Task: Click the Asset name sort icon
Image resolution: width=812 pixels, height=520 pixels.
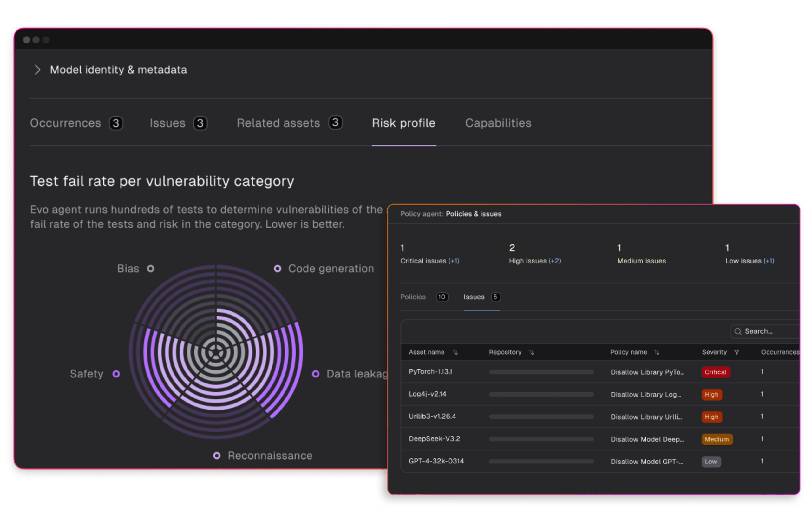Action: [455, 352]
